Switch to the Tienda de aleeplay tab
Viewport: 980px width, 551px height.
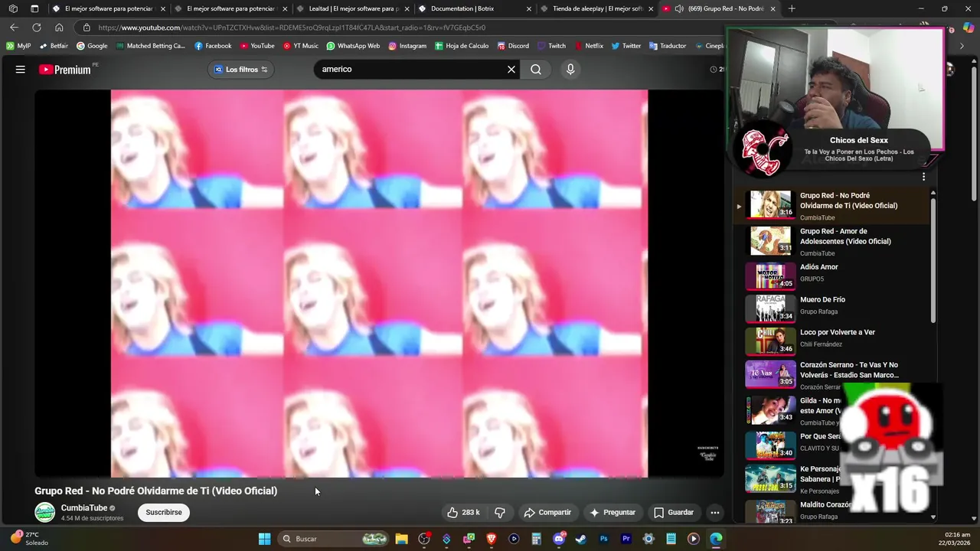click(597, 8)
